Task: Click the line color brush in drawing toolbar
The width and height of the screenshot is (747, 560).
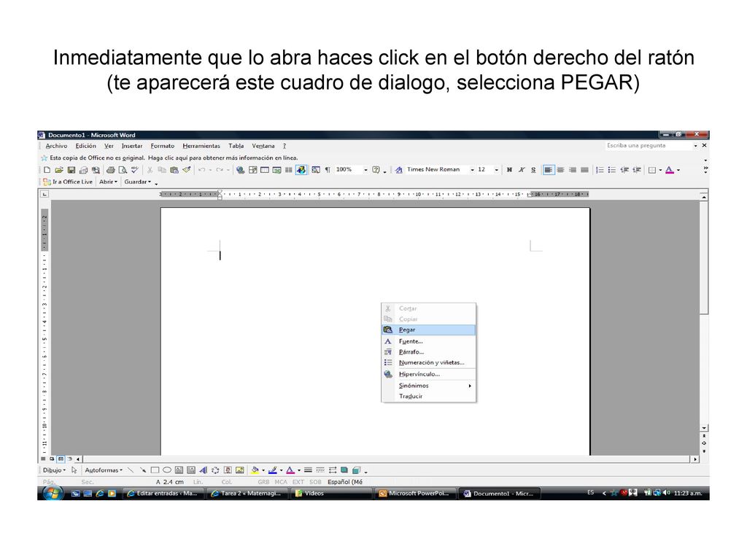Action: point(273,470)
